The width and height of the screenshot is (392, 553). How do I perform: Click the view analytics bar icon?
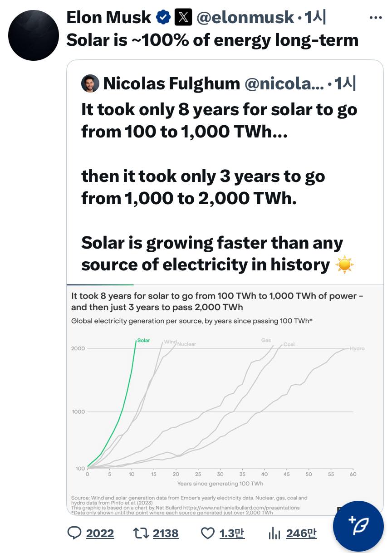[274, 533]
